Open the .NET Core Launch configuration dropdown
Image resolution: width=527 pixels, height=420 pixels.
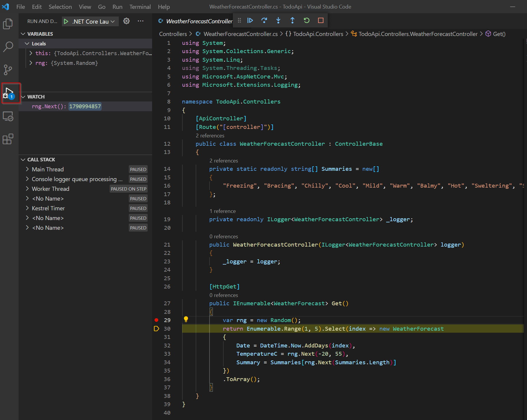pos(113,21)
